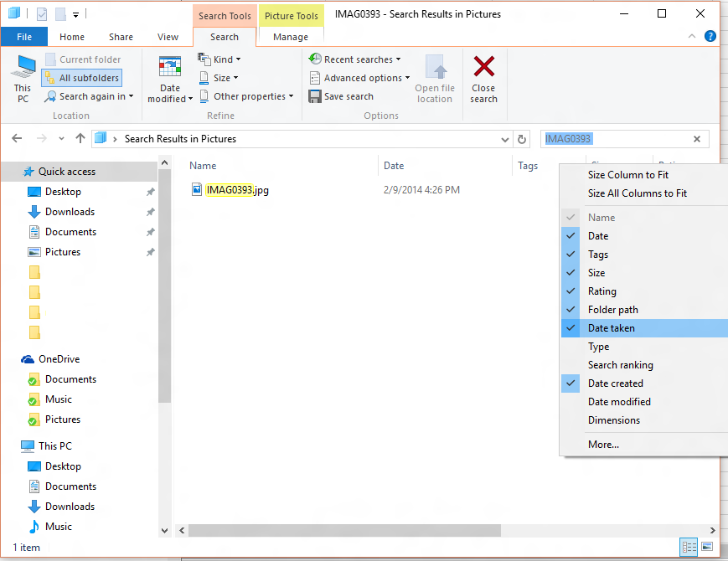Click the Refresh button beside address bar

tap(523, 139)
